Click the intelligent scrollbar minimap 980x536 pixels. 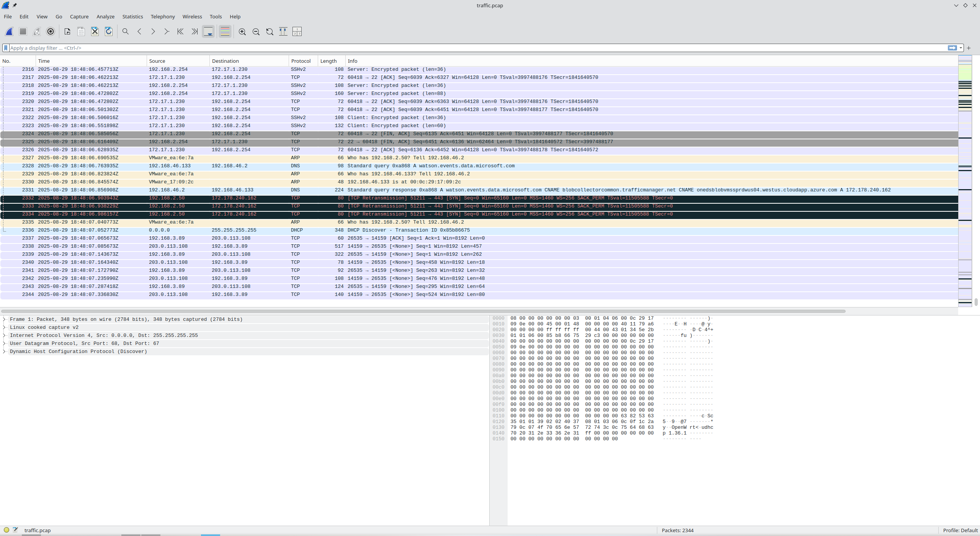(x=965, y=181)
